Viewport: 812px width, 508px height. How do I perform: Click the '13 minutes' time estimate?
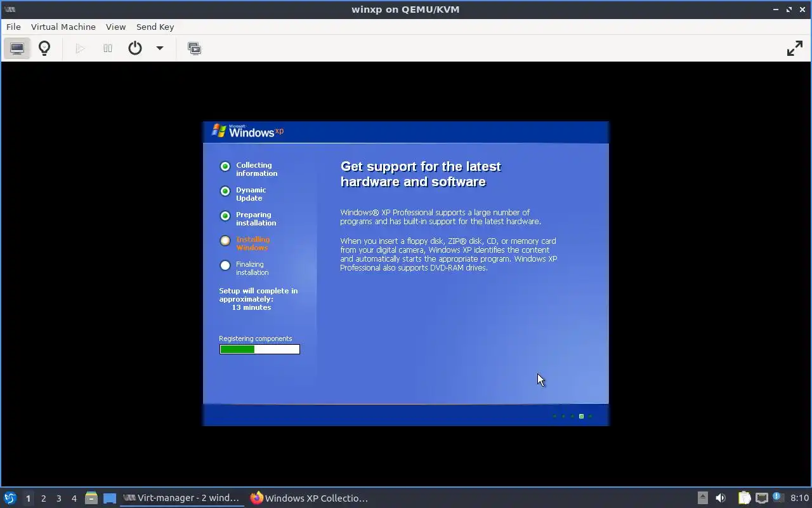click(251, 307)
